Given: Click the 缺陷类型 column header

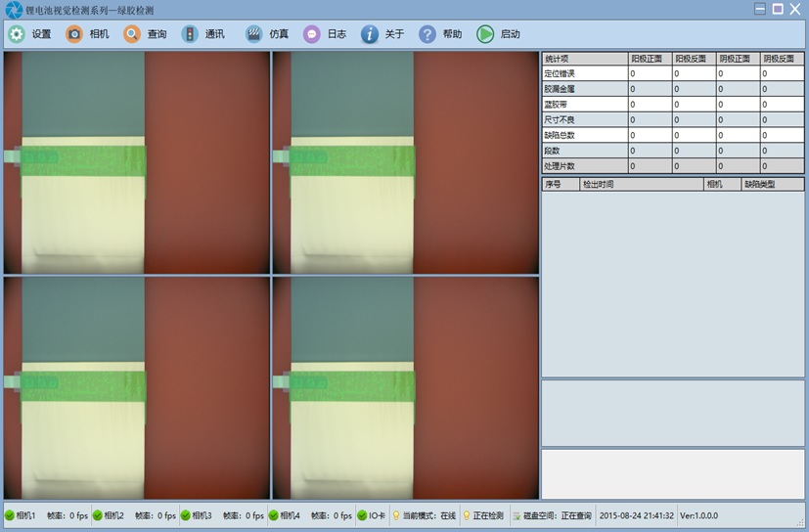Looking at the screenshot, I should tap(772, 184).
